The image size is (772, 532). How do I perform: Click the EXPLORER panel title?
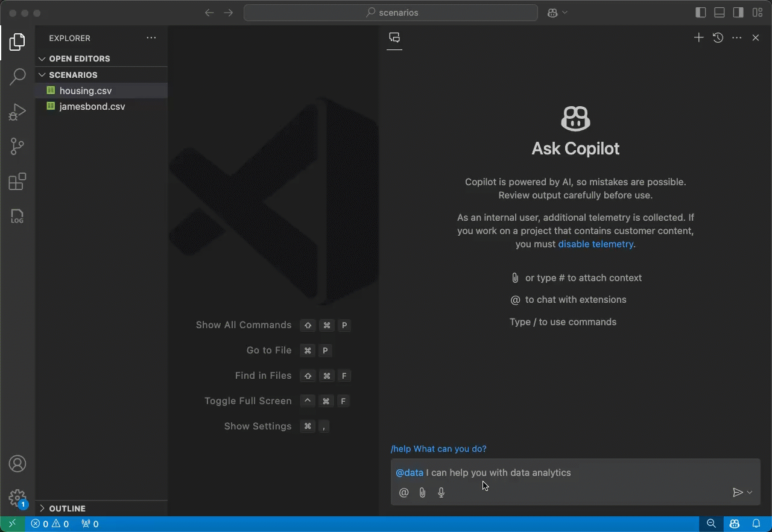(69, 38)
